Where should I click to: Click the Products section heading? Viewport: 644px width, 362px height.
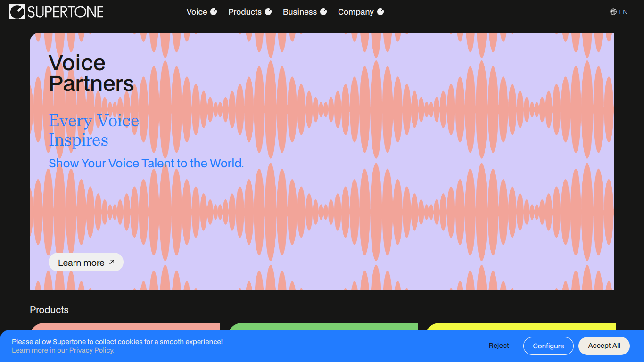pos(49,310)
